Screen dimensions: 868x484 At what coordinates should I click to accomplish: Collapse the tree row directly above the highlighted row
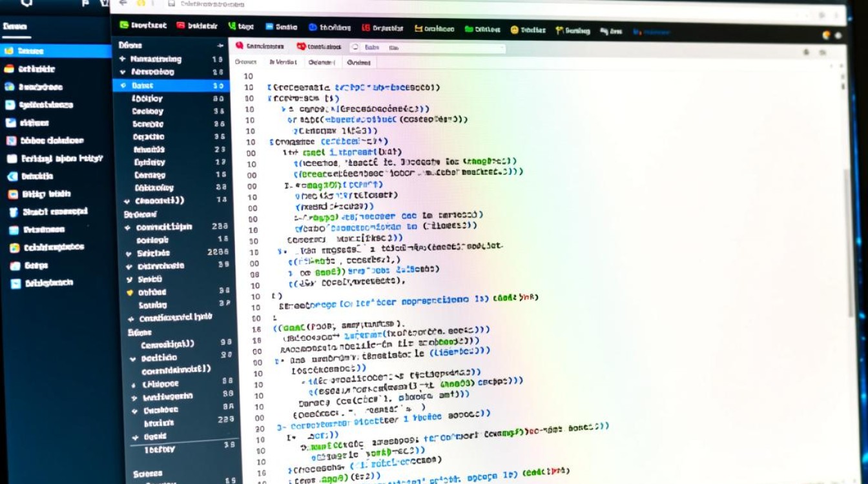pyautogui.click(x=123, y=72)
